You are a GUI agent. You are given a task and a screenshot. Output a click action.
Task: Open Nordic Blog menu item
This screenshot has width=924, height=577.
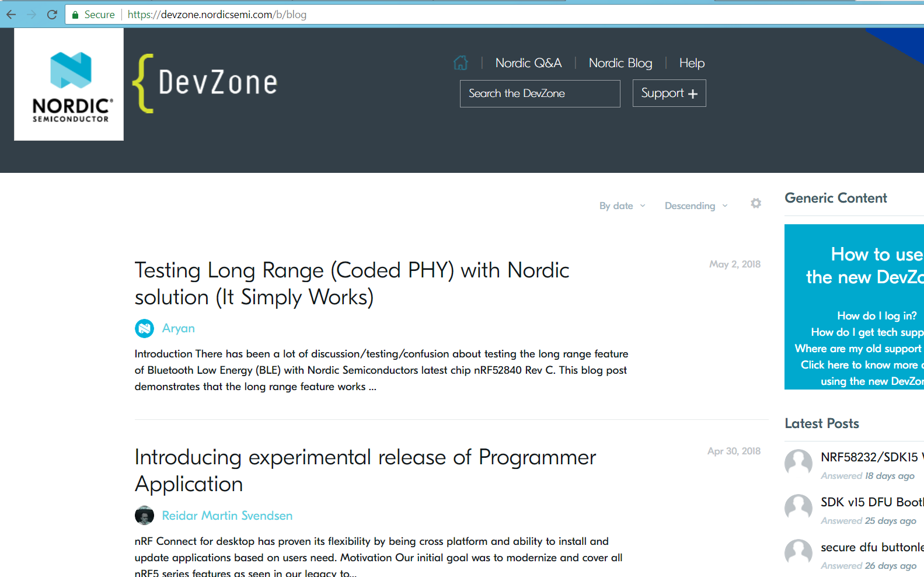[x=620, y=62]
